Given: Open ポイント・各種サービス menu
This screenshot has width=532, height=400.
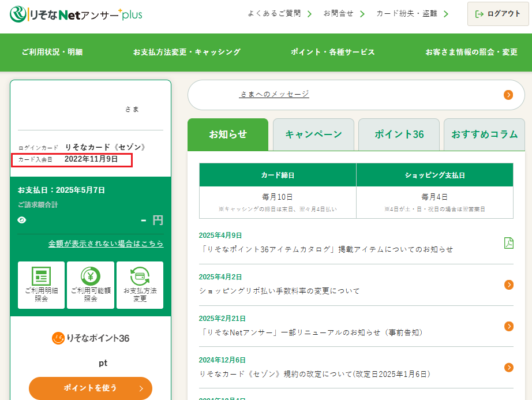Looking at the screenshot, I should point(333,52).
